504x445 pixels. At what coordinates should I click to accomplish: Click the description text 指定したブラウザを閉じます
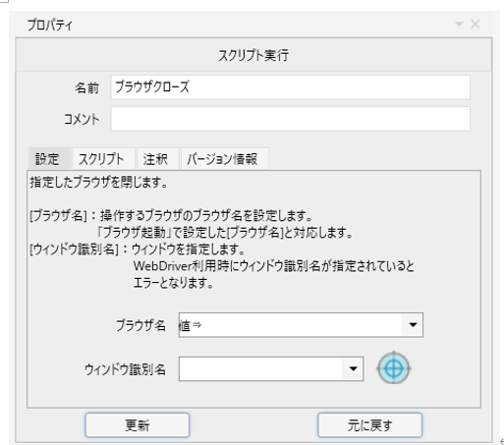click(x=98, y=183)
